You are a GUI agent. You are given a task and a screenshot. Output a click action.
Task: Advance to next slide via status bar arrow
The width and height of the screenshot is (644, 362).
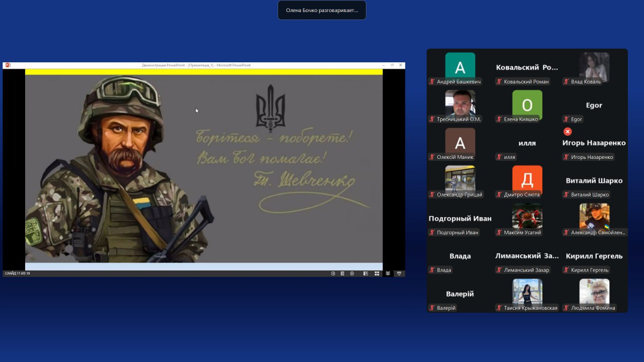tap(352, 274)
